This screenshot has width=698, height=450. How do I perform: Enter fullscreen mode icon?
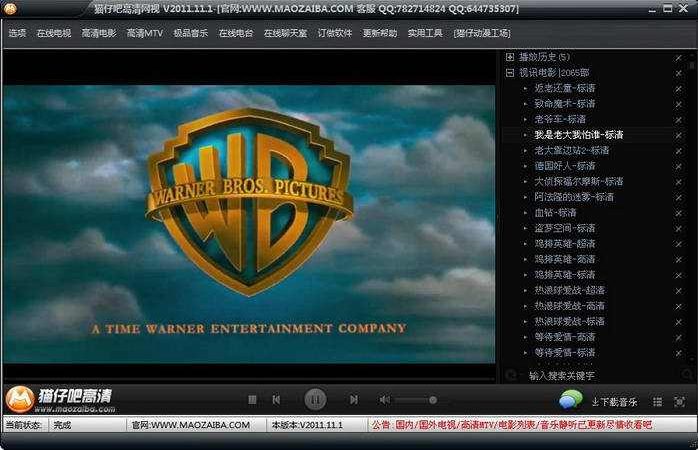[679, 401]
